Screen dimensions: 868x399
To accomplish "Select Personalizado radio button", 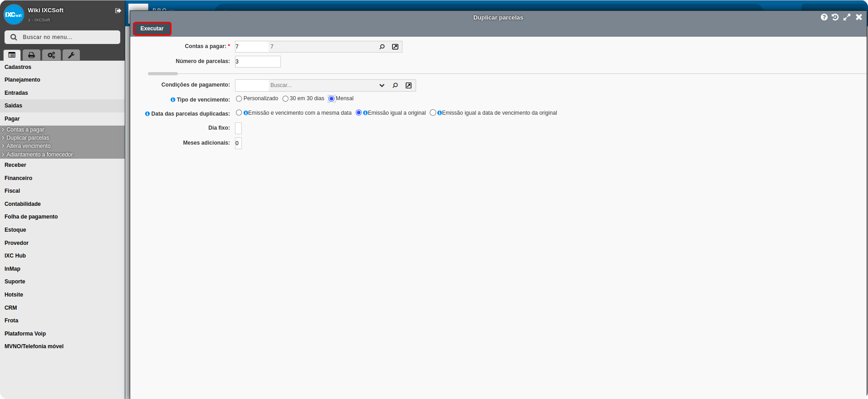I will (x=239, y=98).
